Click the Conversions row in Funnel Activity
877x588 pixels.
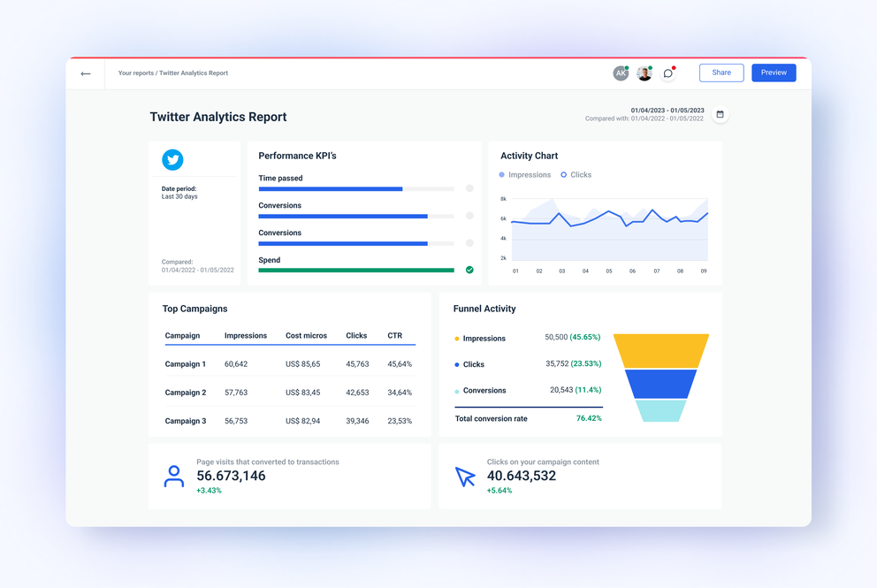tap(528, 391)
